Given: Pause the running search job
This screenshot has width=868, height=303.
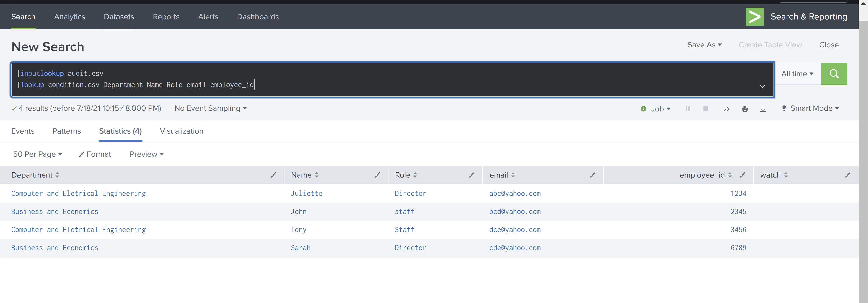Looking at the screenshot, I should [687, 109].
